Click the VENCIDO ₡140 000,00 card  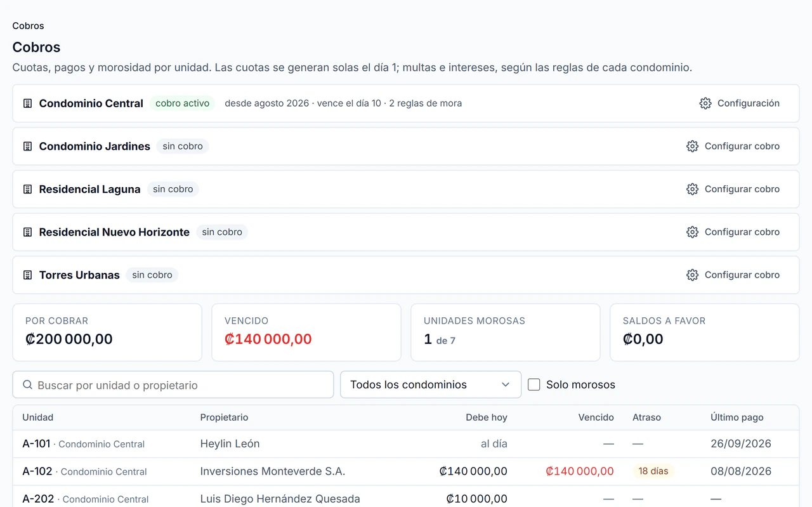pyautogui.click(x=306, y=333)
